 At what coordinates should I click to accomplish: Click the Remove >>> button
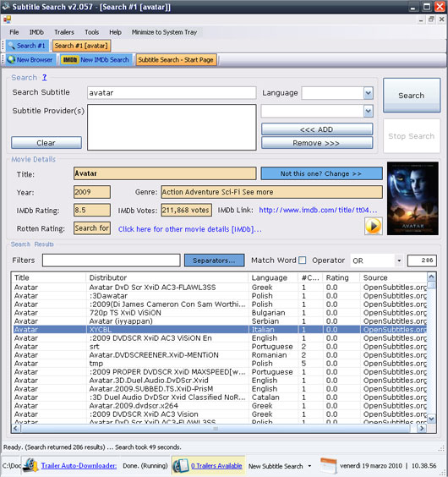coord(317,143)
